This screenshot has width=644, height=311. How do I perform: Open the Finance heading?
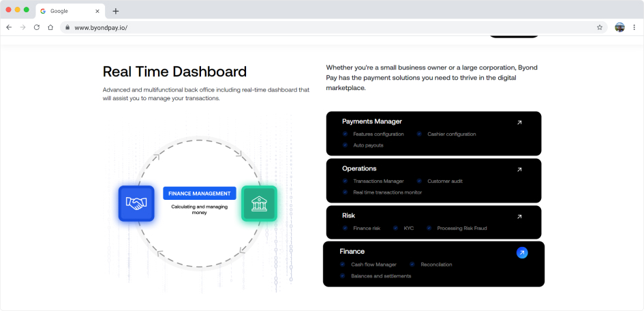352,252
